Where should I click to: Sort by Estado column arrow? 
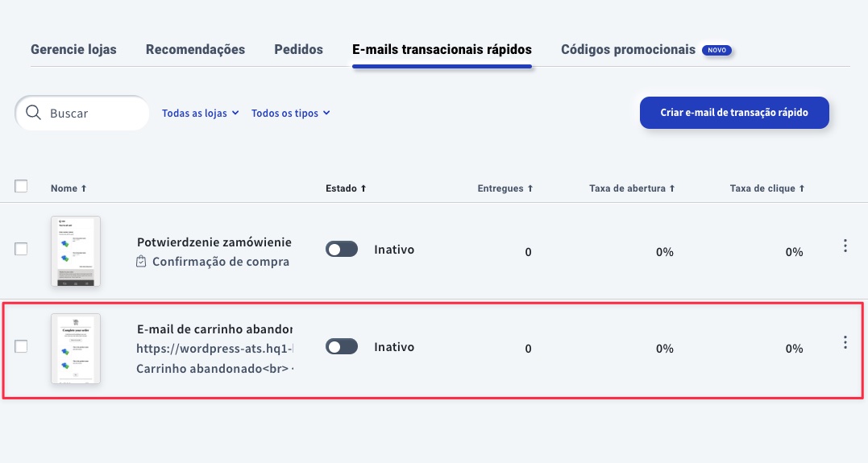click(x=363, y=188)
